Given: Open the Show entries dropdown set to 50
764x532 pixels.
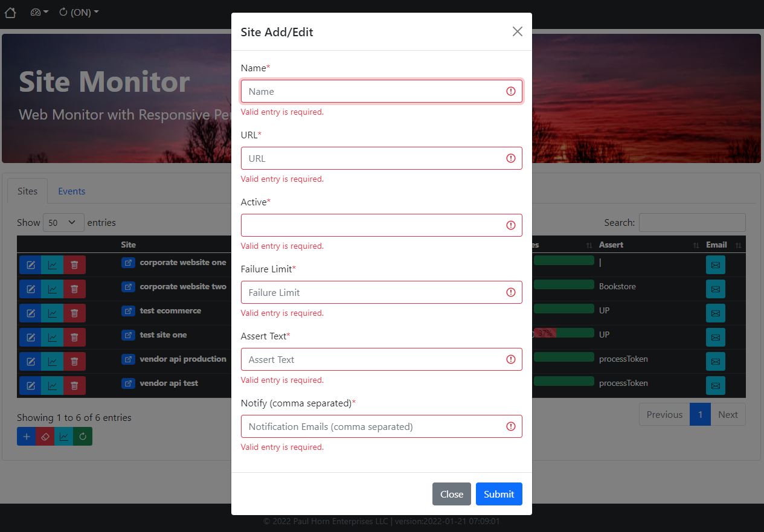Looking at the screenshot, I should [63, 222].
